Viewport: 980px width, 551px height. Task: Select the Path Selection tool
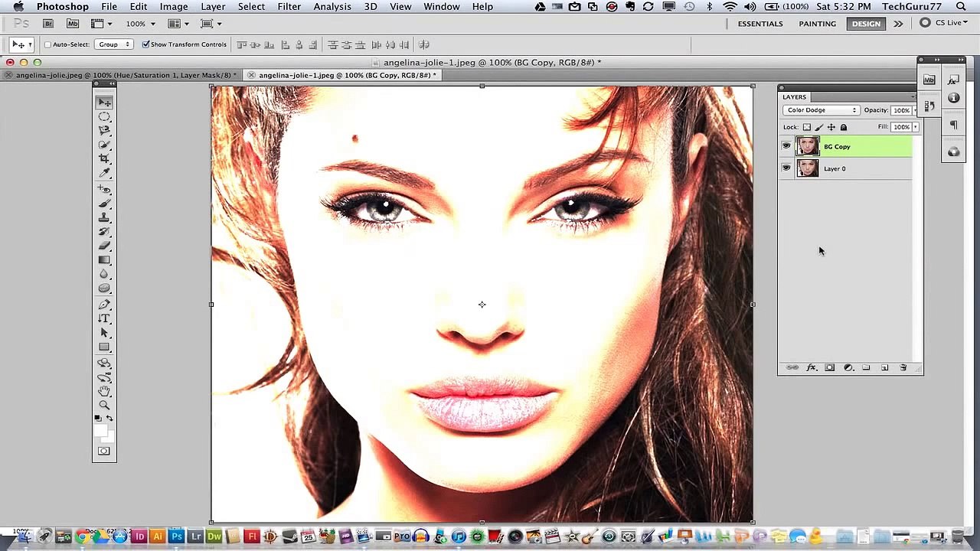[104, 333]
